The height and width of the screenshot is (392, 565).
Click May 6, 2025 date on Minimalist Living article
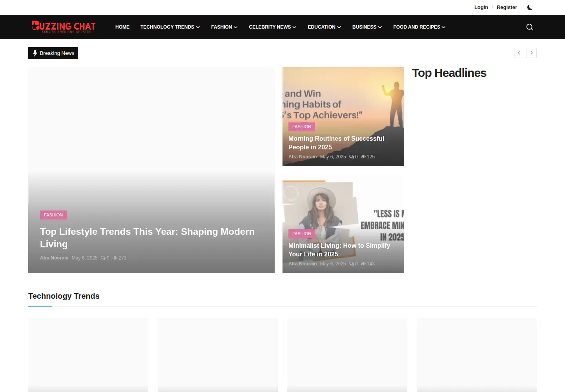coord(333,264)
